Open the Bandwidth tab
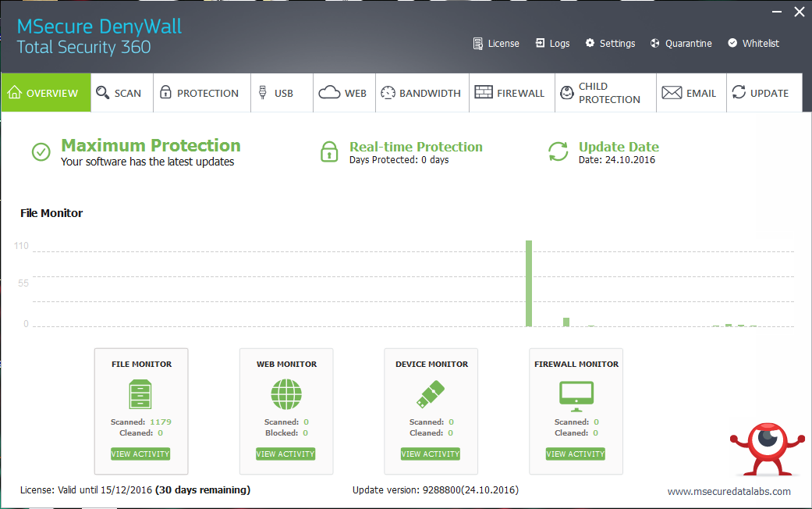Image resolution: width=812 pixels, height=509 pixels. pyautogui.click(x=423, y=93)
